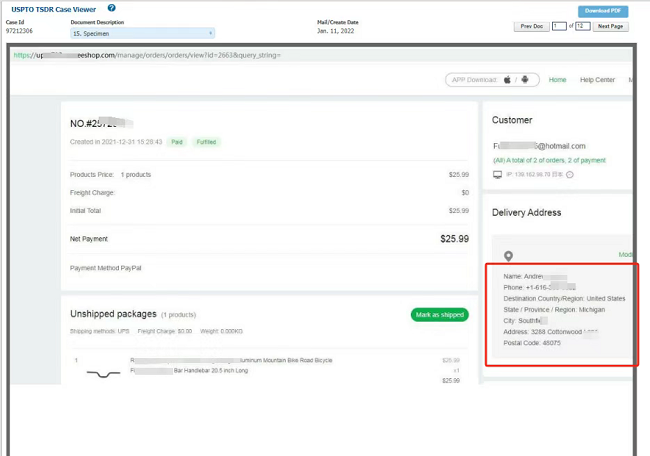Open the Help Center menu item
650x456 pixels.
click(x=597, y=80)
